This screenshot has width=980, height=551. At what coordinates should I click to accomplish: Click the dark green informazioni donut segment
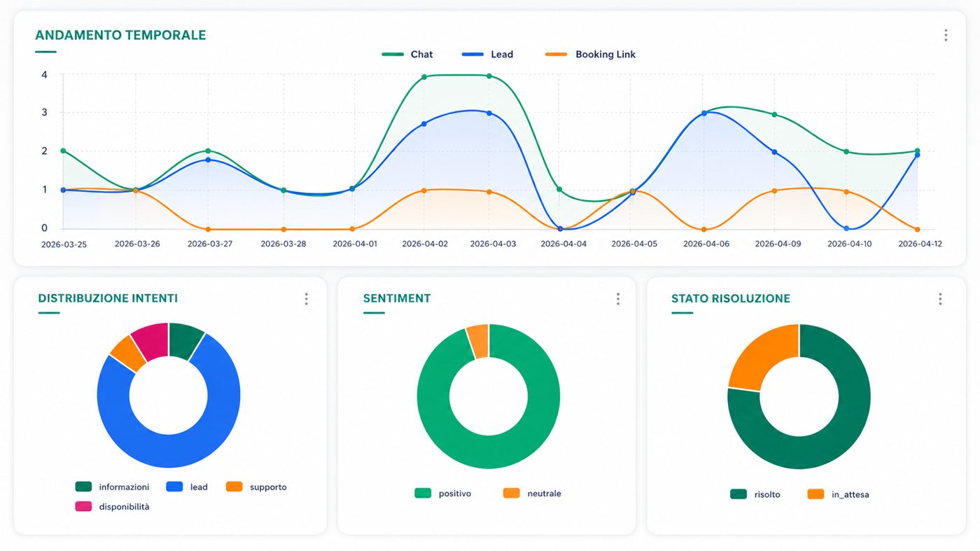(x=183, y=340)
